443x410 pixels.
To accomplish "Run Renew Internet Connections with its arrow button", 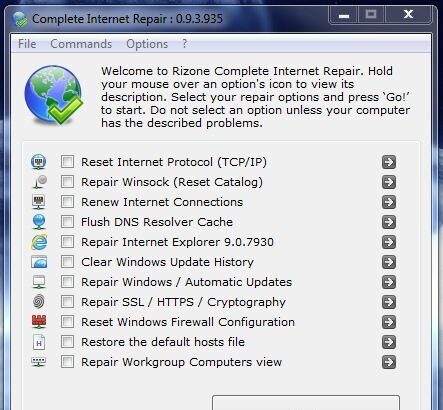I will pos(389,202).
